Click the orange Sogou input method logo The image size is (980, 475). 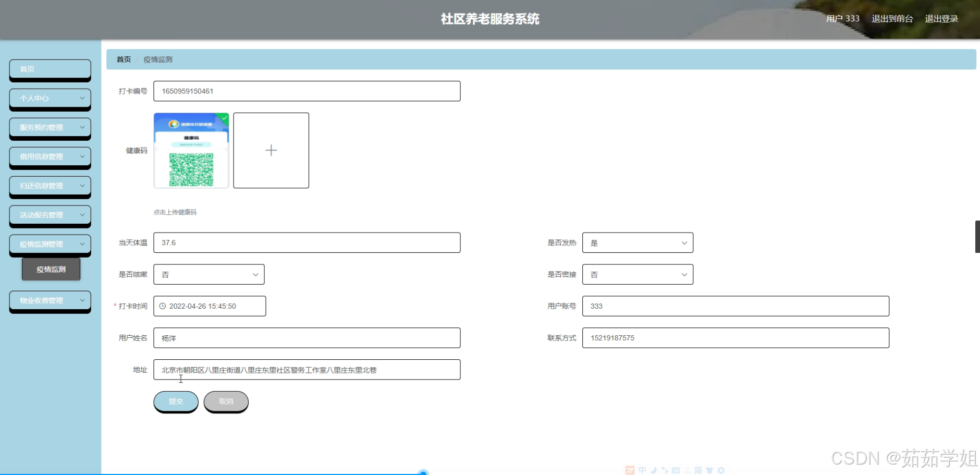pos(630,470)
